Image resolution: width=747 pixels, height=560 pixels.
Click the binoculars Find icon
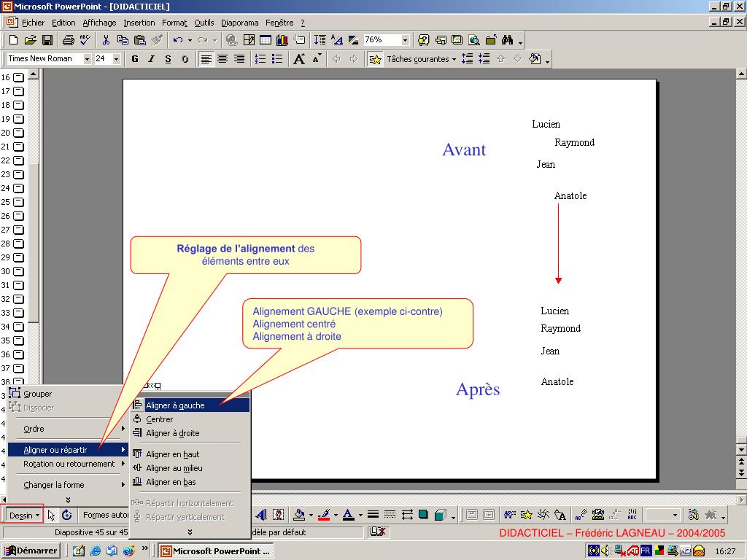(508, 40)
